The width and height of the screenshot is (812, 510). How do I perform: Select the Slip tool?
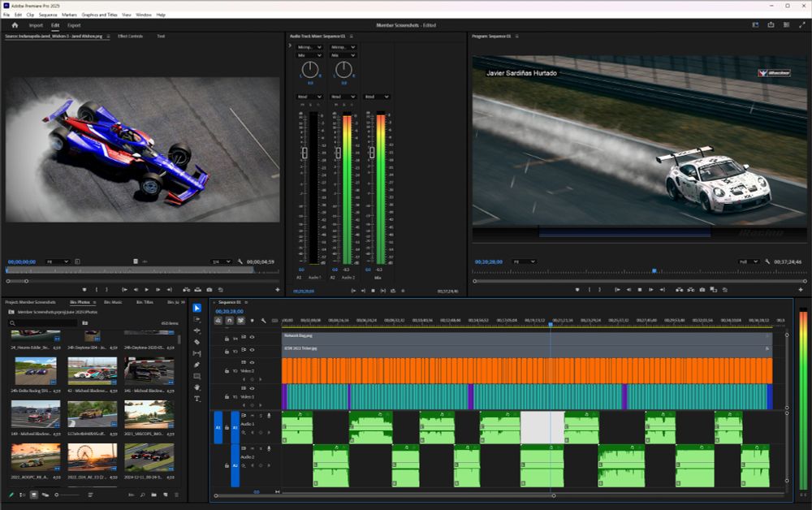197,353
